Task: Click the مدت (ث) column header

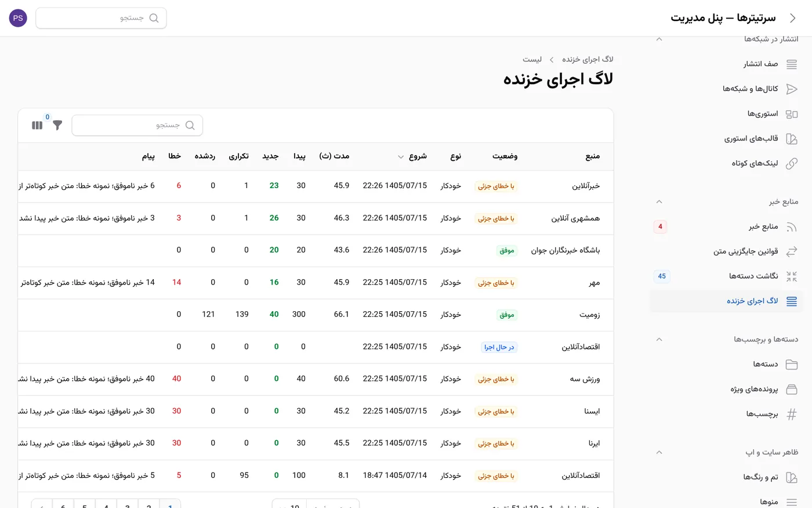Action: click(335, 156)
